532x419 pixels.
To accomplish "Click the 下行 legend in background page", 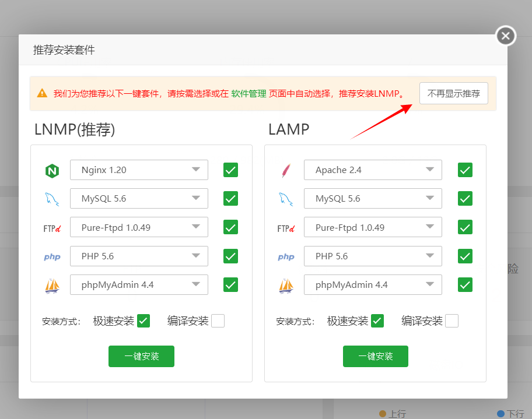I will (510, 414).
